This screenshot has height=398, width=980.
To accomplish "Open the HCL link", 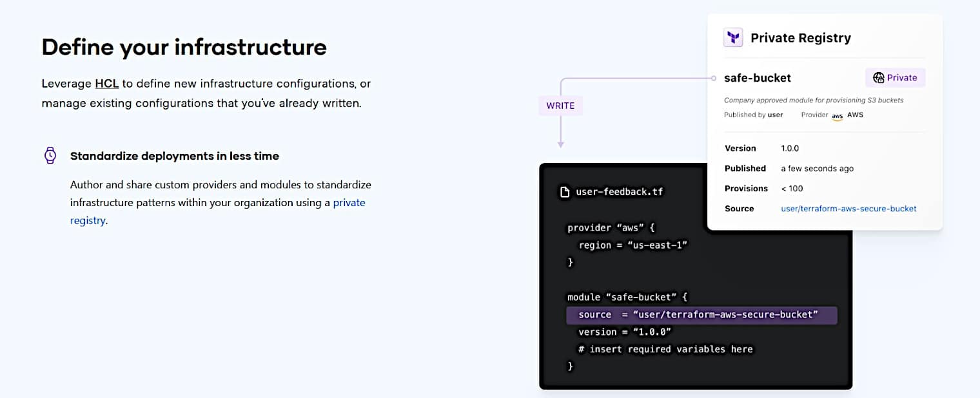I will click(107, 84).
